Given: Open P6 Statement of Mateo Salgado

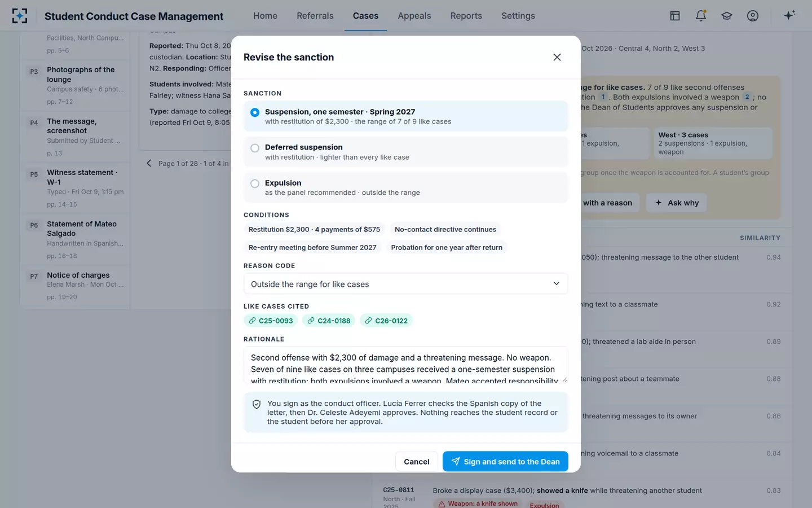Looking at the screenshot, I should (x=75, y=239).
